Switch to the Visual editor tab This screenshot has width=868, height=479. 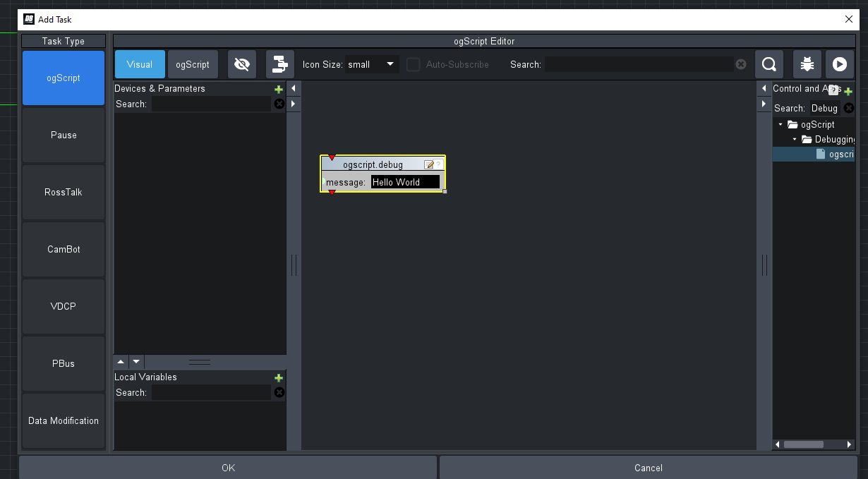tap(140, 64)
